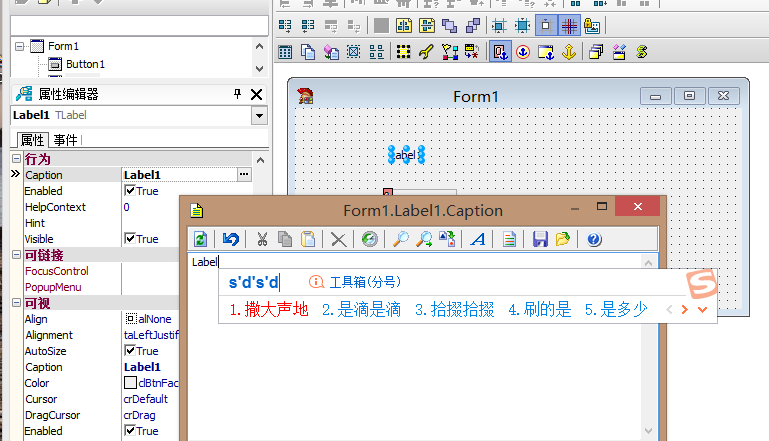769x441 pixels.
Task: Click the Caption ellipsis button
Action: coord(243,175)
